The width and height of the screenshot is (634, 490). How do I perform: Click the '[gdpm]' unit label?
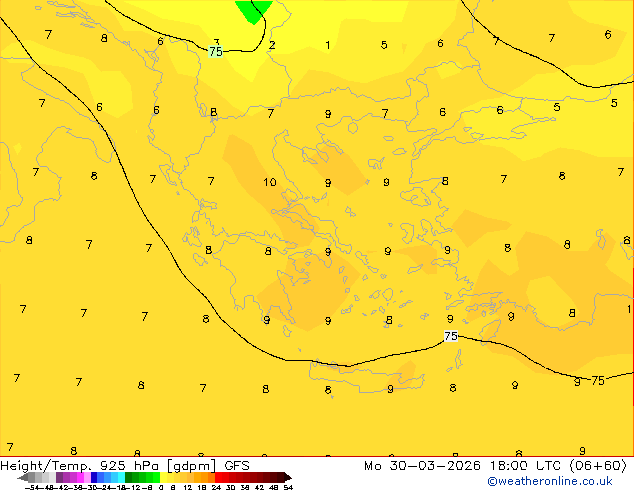pos(192,466)
